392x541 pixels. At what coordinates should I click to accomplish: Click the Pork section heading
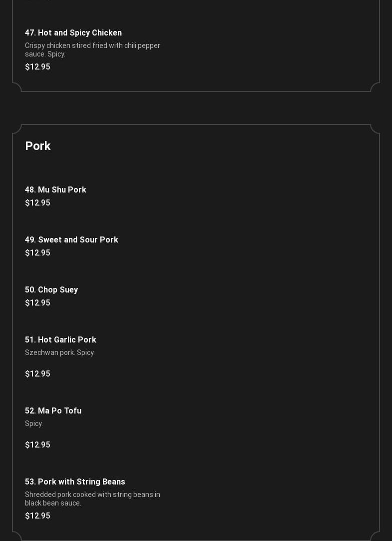pyautogui.click(x=38, y=146)
